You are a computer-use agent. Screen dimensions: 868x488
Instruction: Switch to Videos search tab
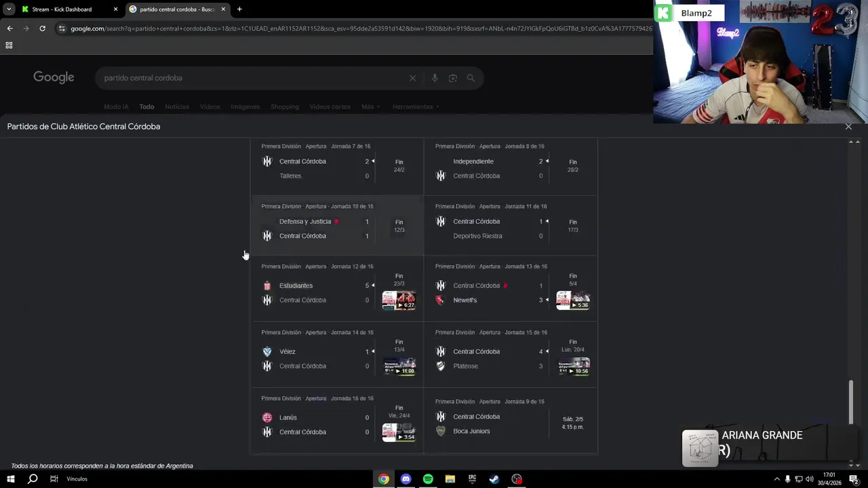(x=210, y=106)
